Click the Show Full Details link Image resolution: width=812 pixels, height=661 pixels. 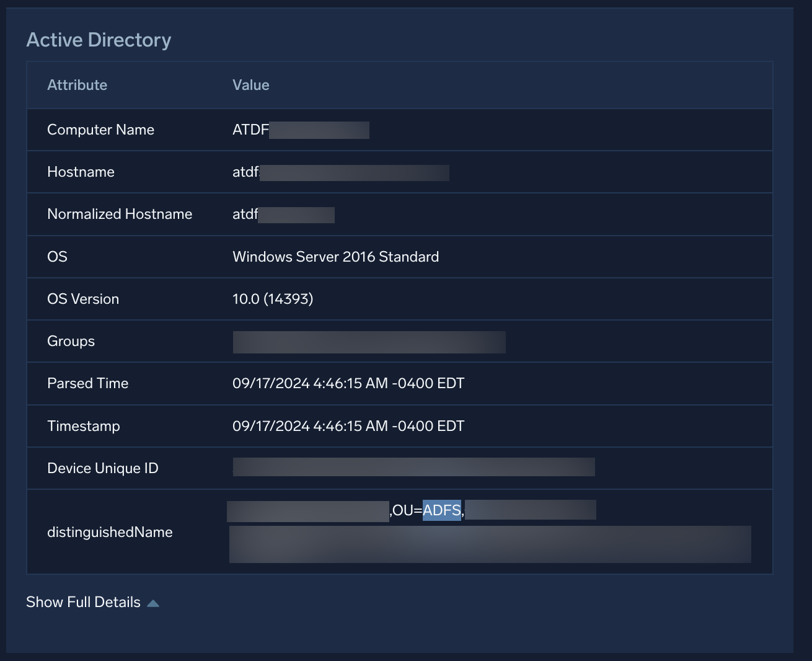[83, 601]
